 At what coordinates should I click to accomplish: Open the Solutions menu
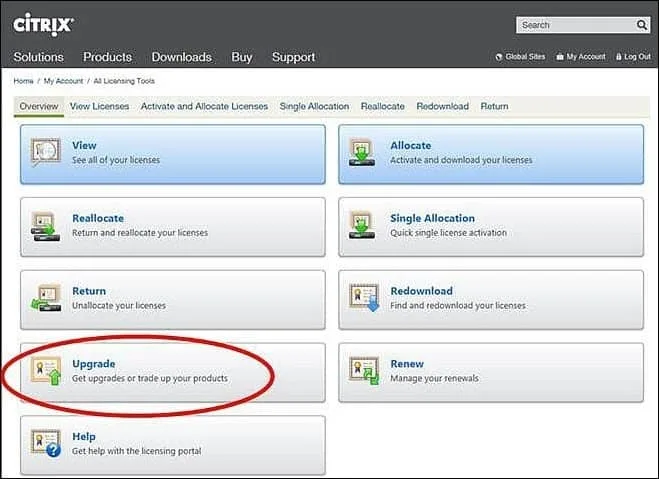tap(39, 57)
